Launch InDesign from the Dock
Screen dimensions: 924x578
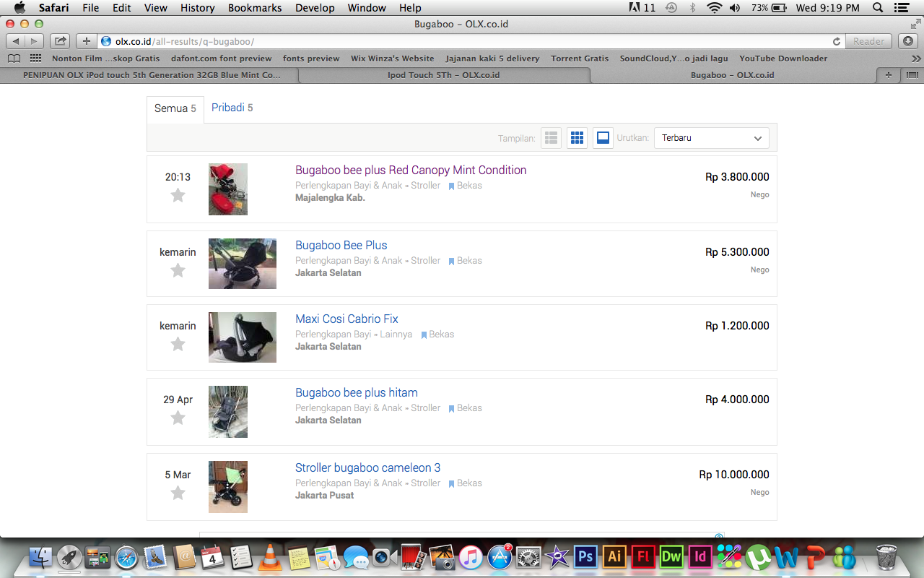699,557
